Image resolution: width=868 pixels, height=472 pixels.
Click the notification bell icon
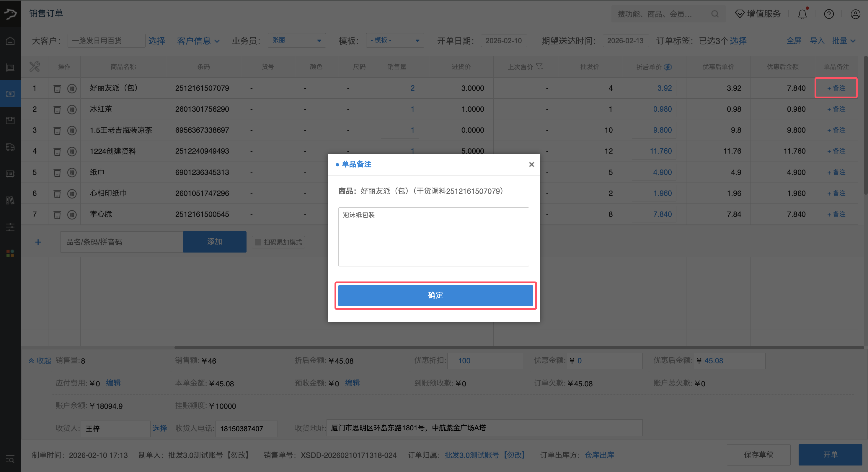click(802, 14)
